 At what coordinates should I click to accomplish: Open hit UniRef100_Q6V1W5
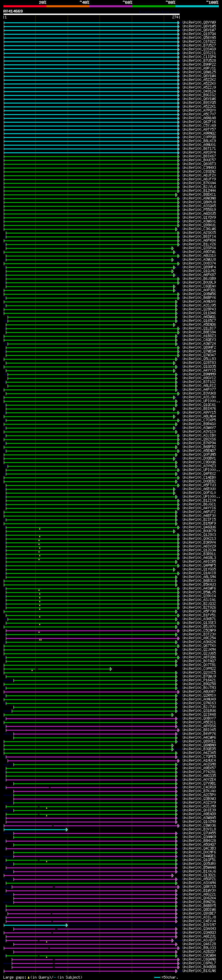[x=199, y=26]
